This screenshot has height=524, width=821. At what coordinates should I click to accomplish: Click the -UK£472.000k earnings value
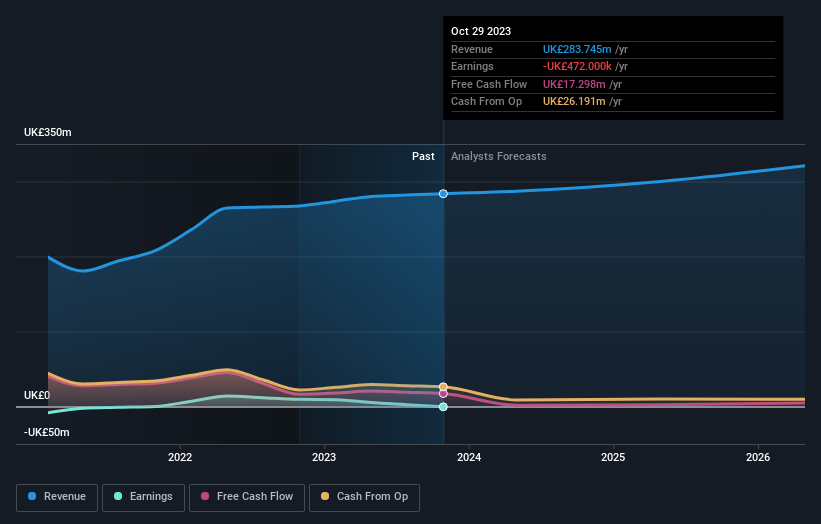click(577, 66)
